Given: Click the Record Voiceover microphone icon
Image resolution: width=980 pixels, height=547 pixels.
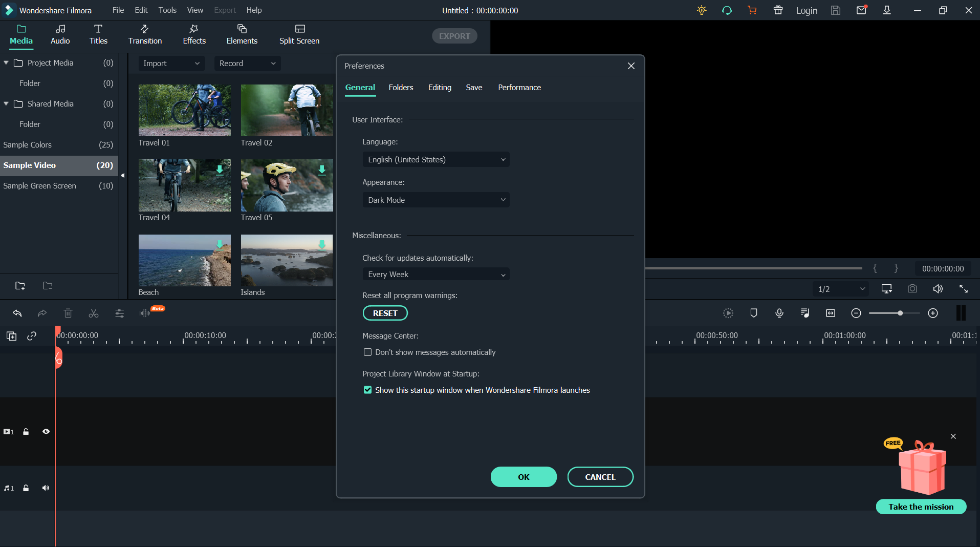Looking at the screenshot, I should [779, 313].
